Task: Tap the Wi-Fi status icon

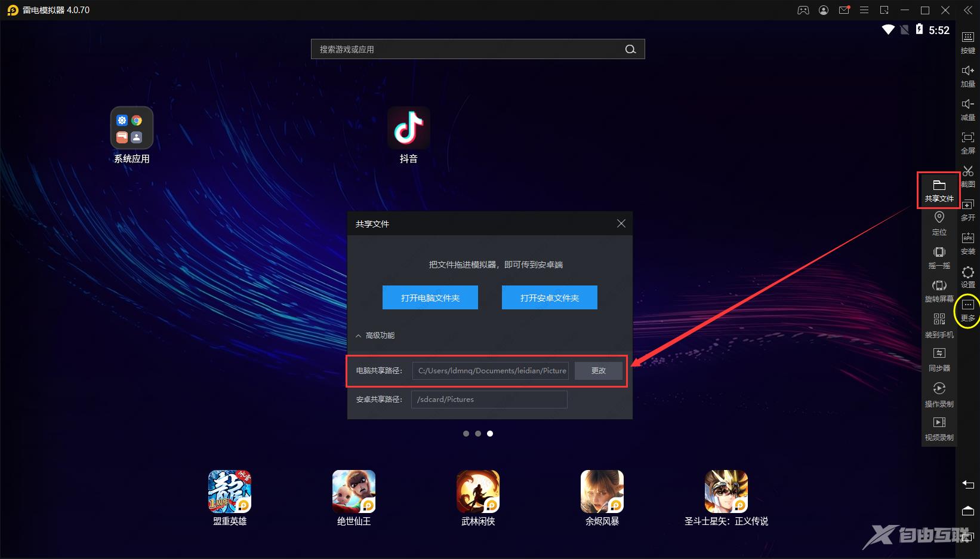Action: coord(888,29)
